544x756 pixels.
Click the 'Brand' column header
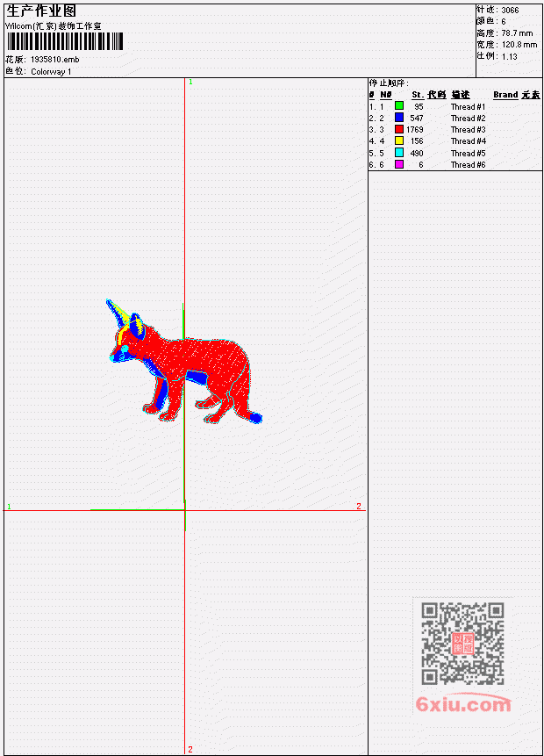tap(505, 95)
